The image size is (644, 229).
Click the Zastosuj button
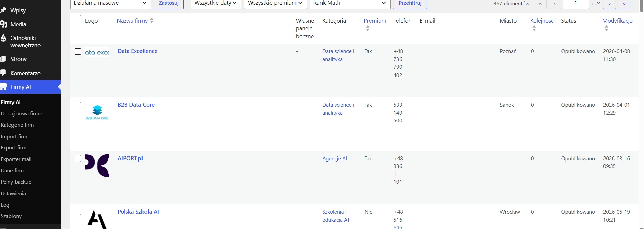point(169,3)
